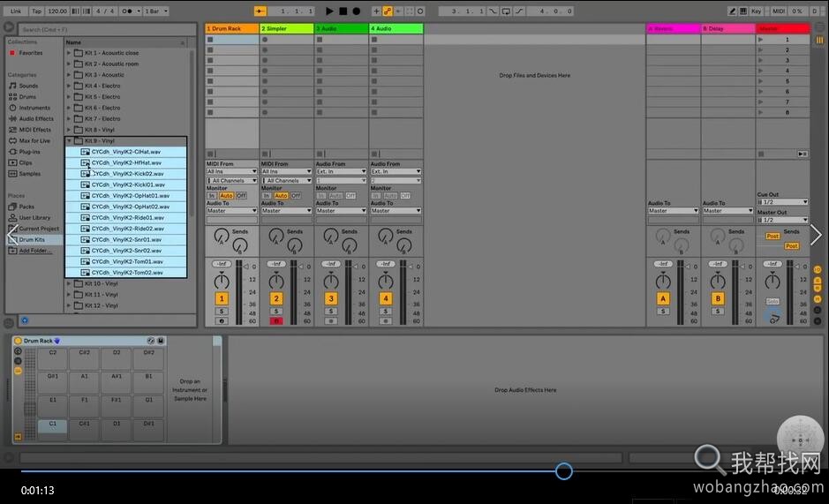Open the Sounds category in browser
The height and width of the screenshot is (504, 829).
pos(28,86)
